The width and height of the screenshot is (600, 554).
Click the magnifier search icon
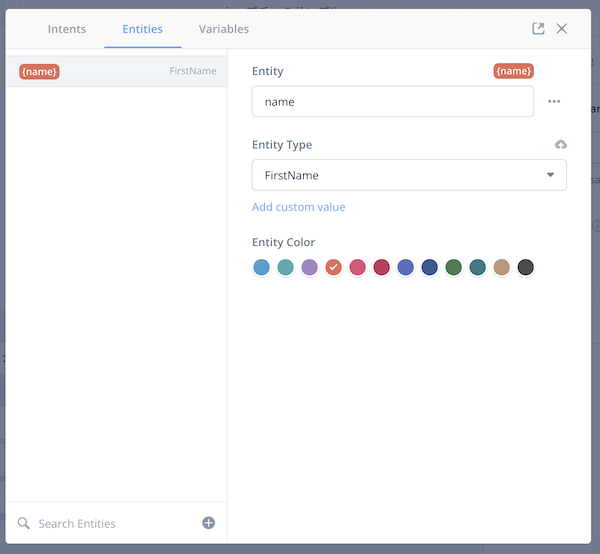pos(23,523)
